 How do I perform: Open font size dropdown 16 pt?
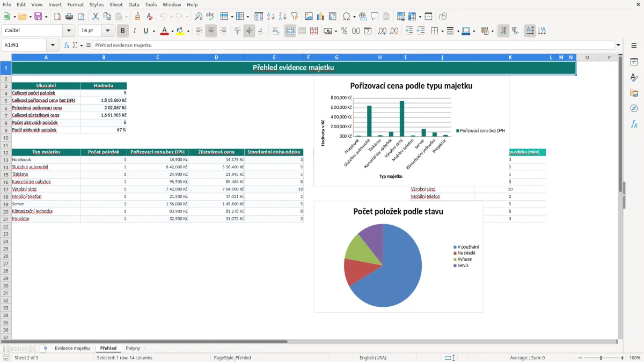tap(108, 31)
